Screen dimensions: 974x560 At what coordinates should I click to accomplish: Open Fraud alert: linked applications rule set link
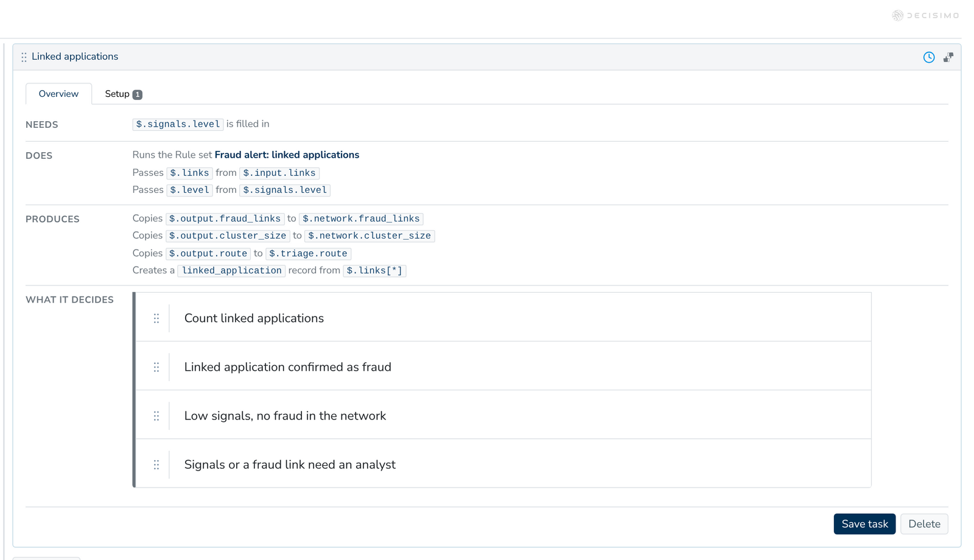(x=287, y=155)
